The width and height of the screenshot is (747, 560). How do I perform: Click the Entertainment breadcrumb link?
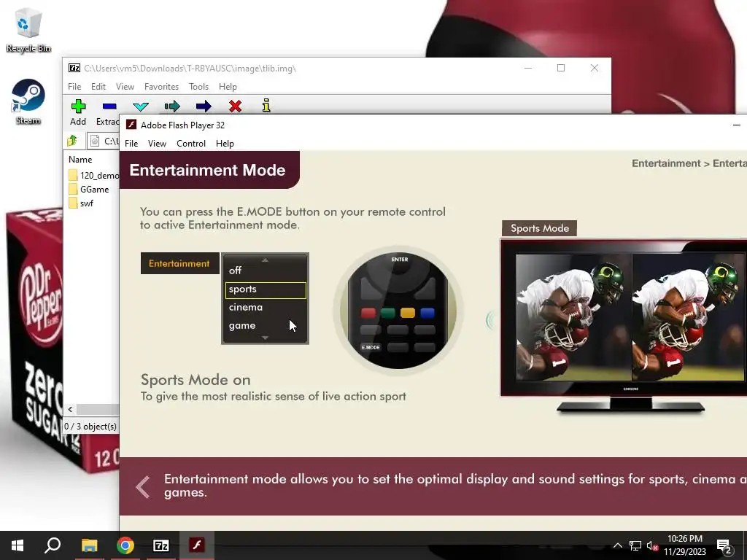coord(666,163)
